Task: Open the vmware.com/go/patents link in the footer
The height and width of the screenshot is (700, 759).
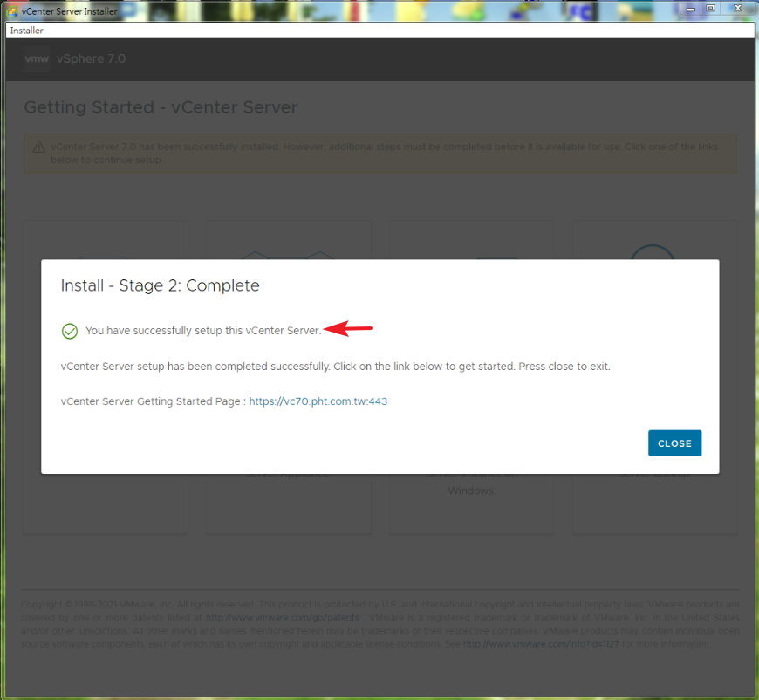Action: (283, 618)
